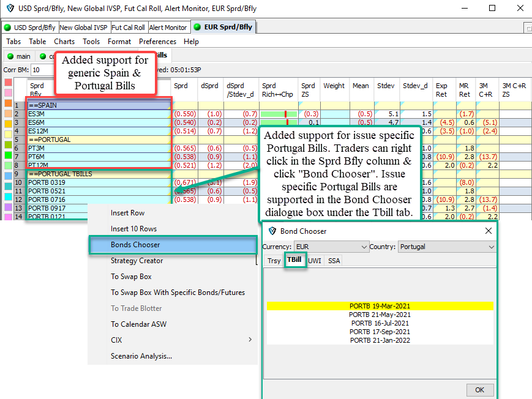The width and height of the screenshot is (532, 399).
Task: Click the red color swatch at top of row palette
Action: [x=8, y=83]
